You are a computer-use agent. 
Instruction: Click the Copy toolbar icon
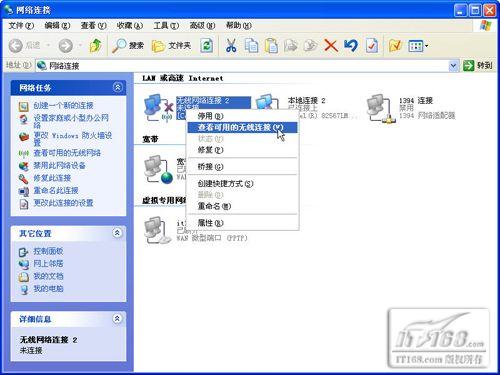251,45
